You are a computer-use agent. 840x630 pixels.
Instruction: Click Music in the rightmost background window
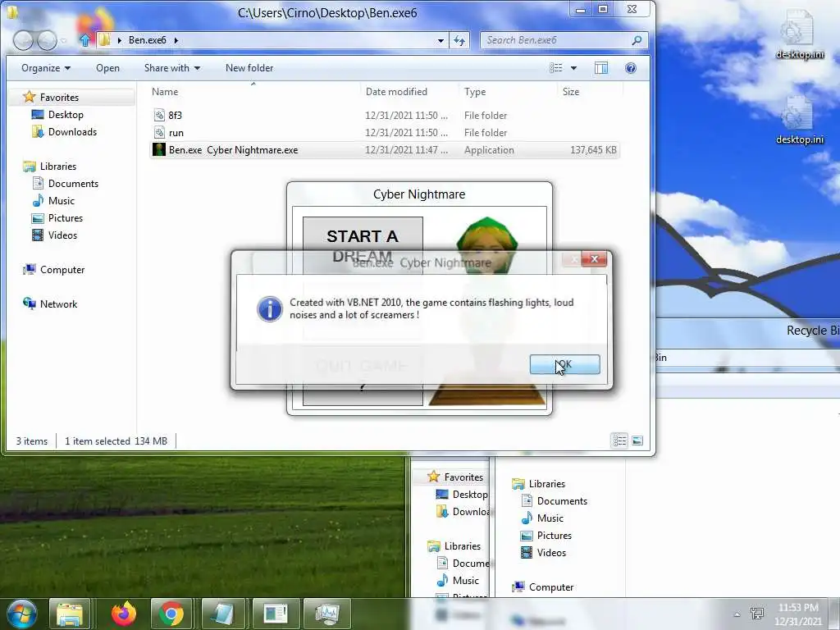point(550,518)
